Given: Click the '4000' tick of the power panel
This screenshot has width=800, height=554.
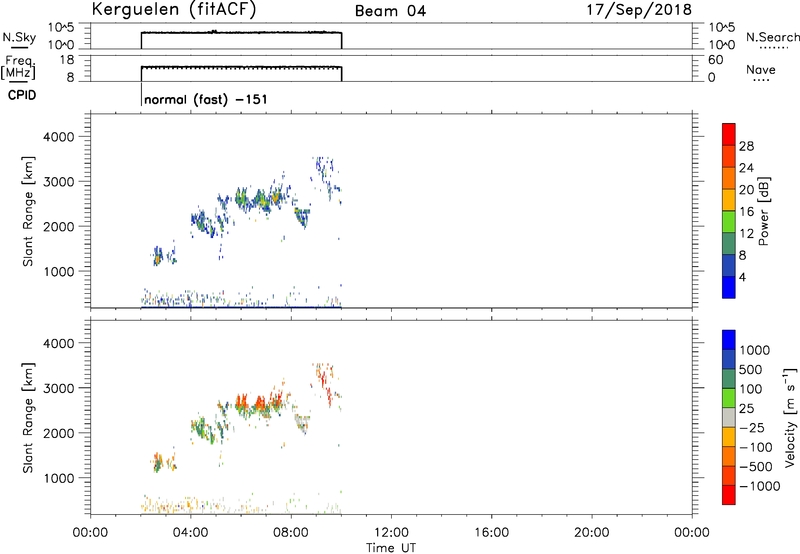Looking at the screenshot, I should (59, 137).
